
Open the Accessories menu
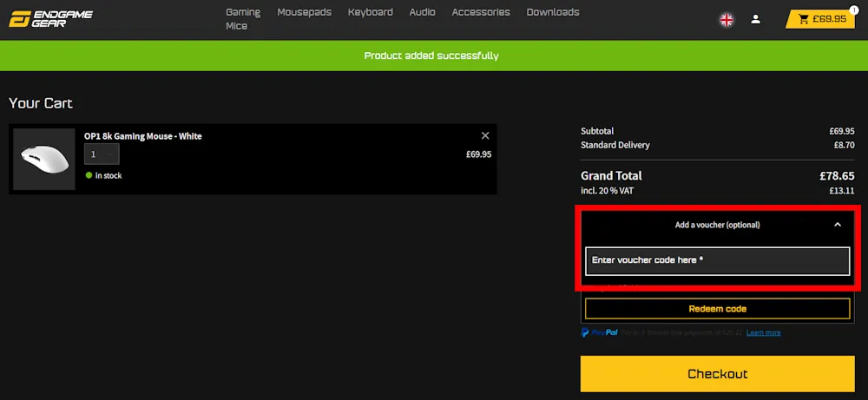click(x=481, y=12)
